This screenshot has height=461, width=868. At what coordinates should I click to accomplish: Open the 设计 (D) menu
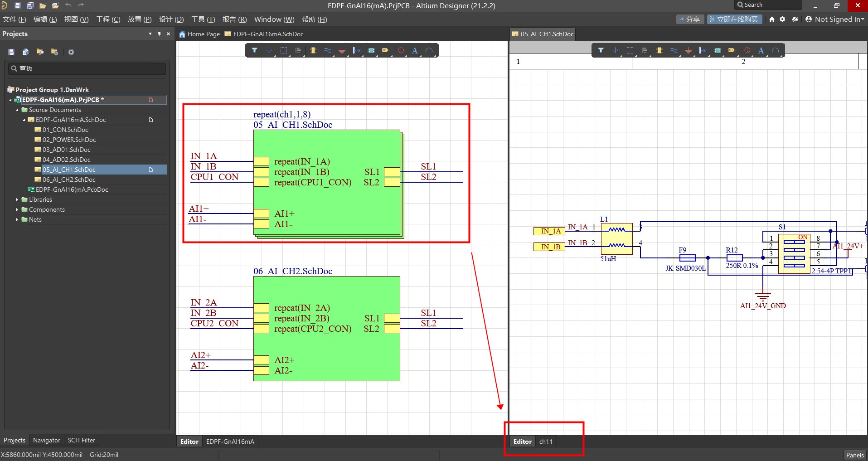click(171, 19)
